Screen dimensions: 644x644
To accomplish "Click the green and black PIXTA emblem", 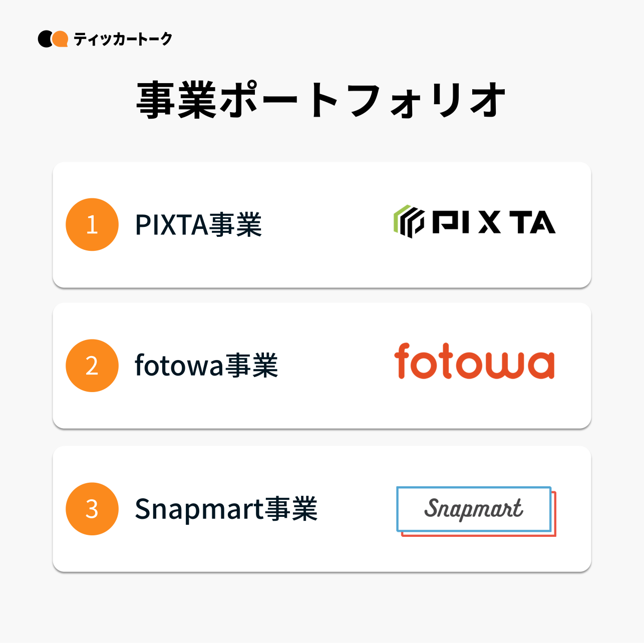I will point(409,221).
